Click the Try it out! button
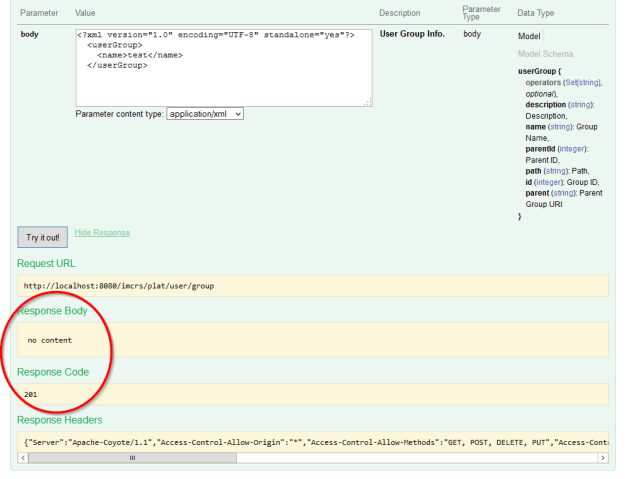This screenshot has height=479, width=640. 43,237
